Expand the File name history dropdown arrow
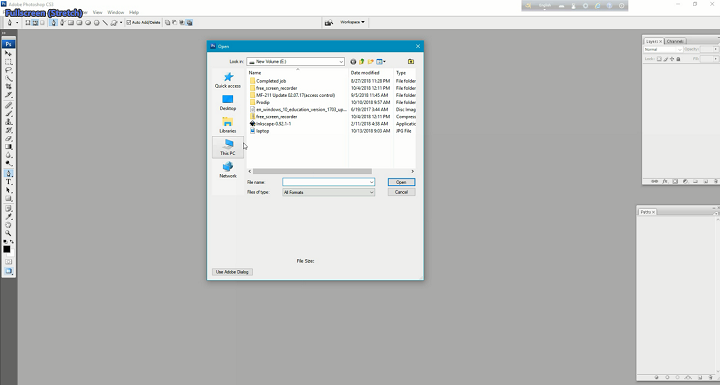The height and width of the screenshot is (385, 720). click(371, 182)
